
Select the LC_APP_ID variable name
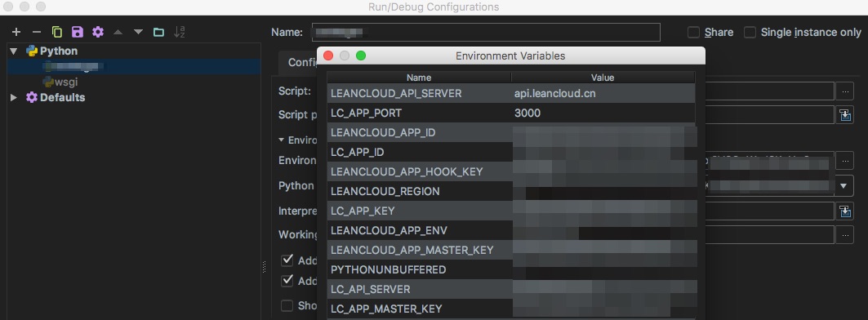coord(357,153)
